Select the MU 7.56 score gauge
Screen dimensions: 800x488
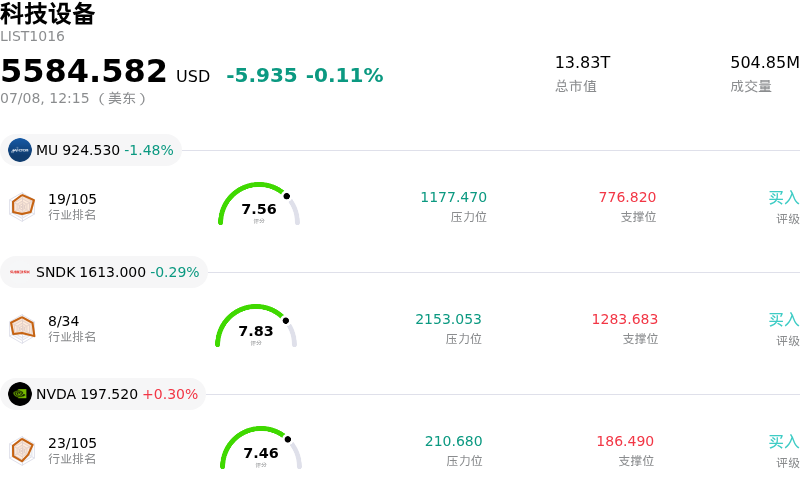pos(259,204)
